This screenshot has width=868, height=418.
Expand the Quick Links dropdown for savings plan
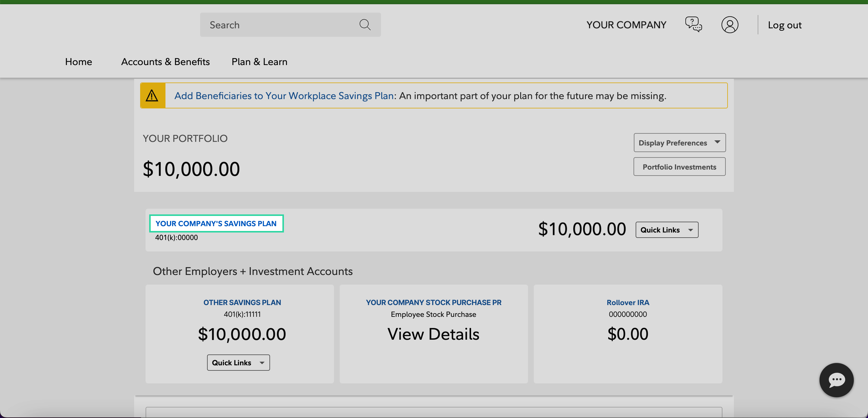click(x=666, y=229)
